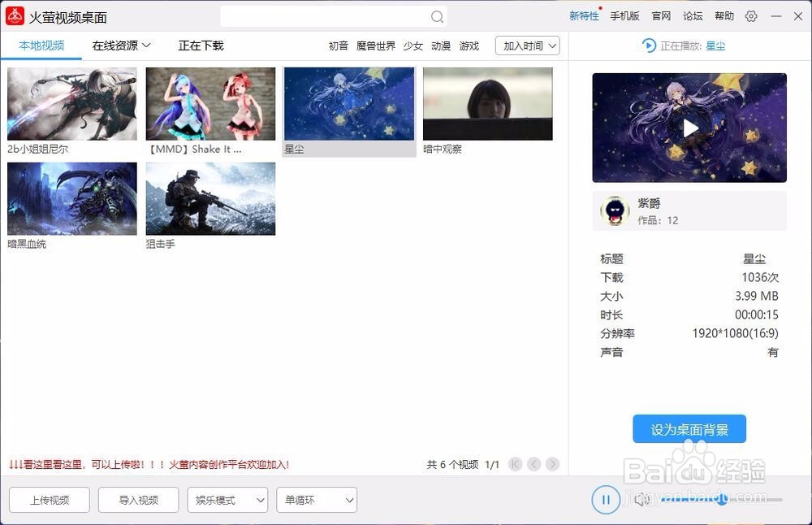Mute the volume speaker icon
Image resolution: width=812 pixels, height=525 pixels.
[x=642, y=500]
